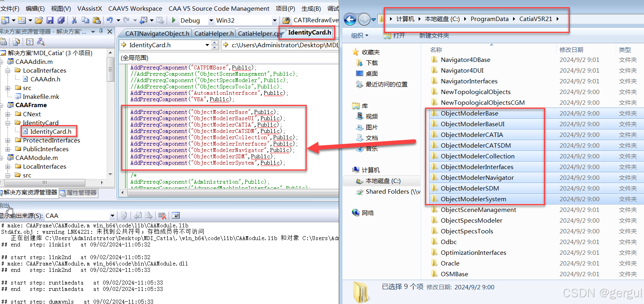Screen dimensions: 644x304
Task: Collapse IdentityCard folder node
Action: [8, 123]
